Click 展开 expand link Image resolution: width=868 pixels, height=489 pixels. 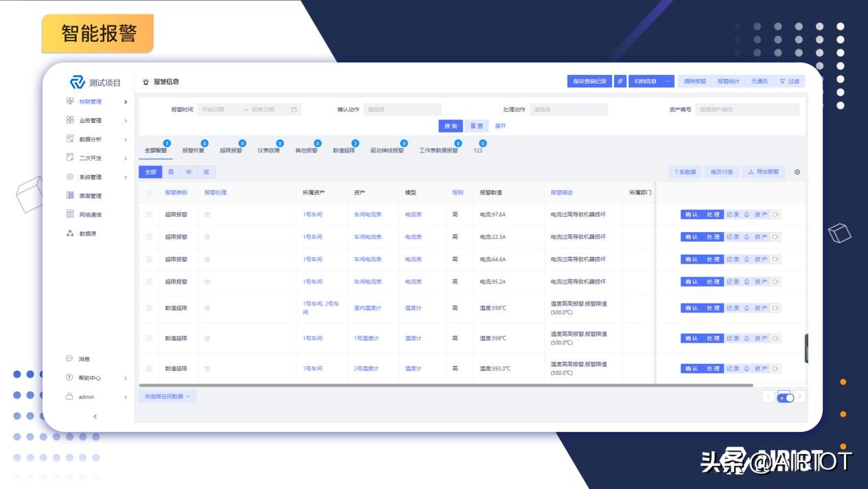pos(501,126)
